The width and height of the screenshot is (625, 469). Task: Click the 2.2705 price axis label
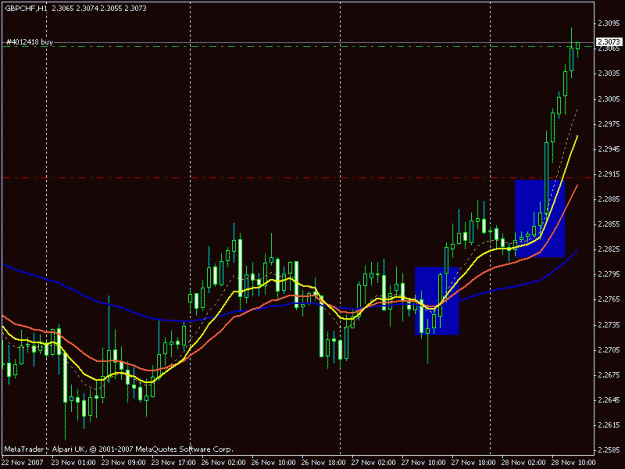609,350
